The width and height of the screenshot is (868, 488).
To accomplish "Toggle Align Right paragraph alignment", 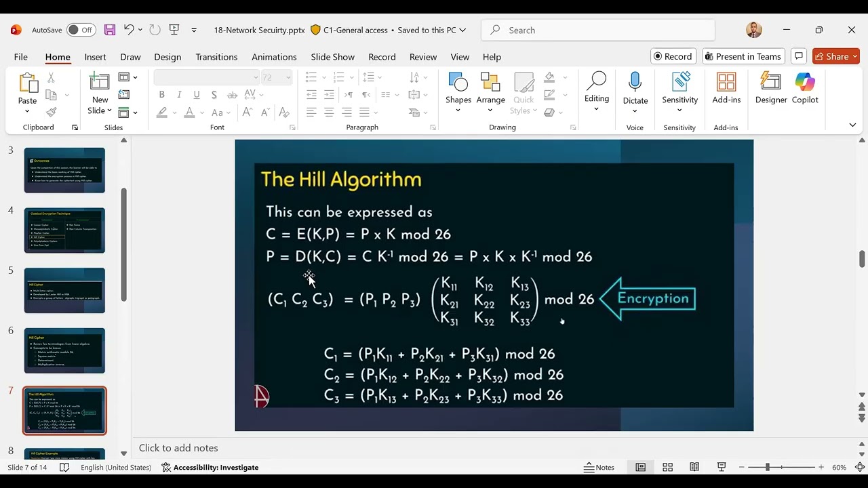I will tap(347, 113).
